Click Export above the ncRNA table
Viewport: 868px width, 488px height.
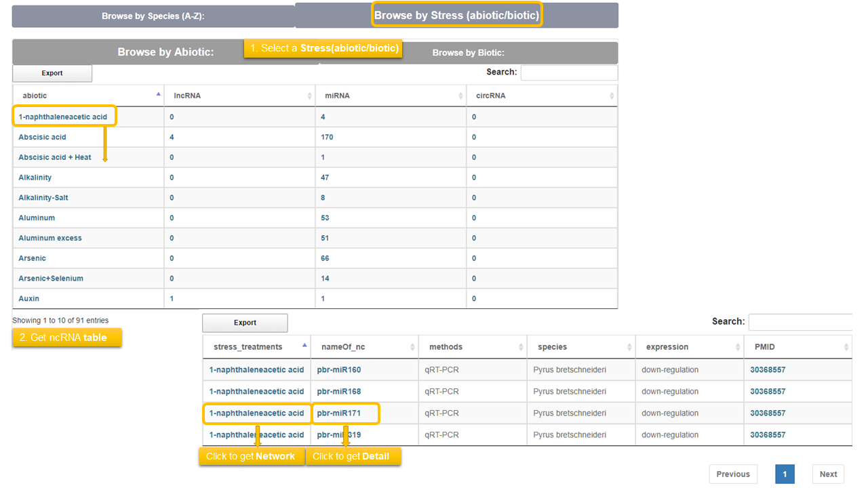tap(245, 323)
